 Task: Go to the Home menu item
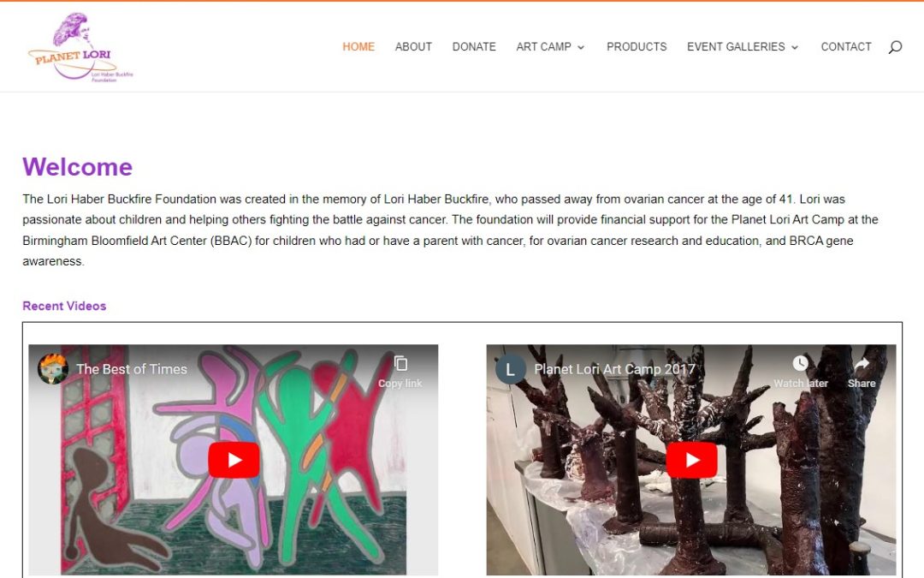(358, 46)
